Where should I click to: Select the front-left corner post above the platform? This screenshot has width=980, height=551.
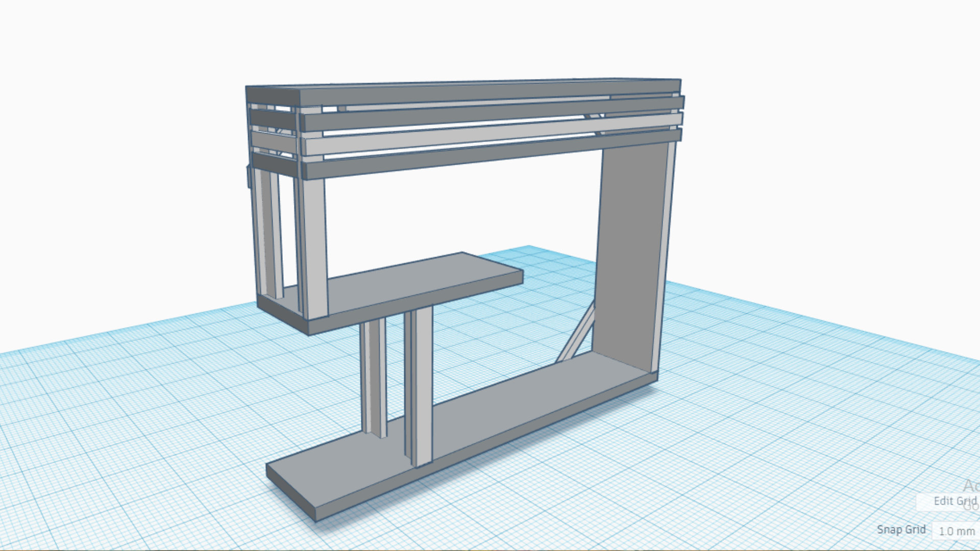315,245
